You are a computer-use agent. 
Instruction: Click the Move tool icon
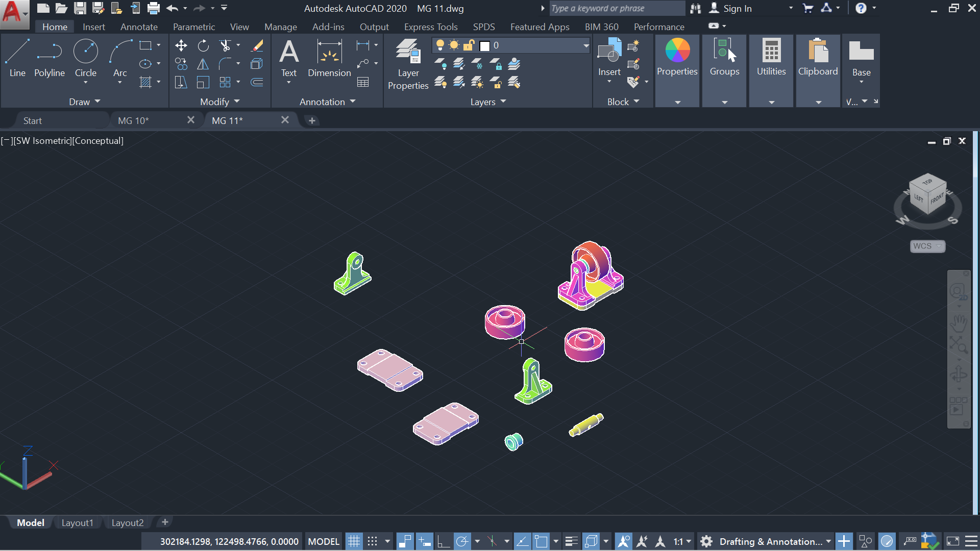pos(181,46)
